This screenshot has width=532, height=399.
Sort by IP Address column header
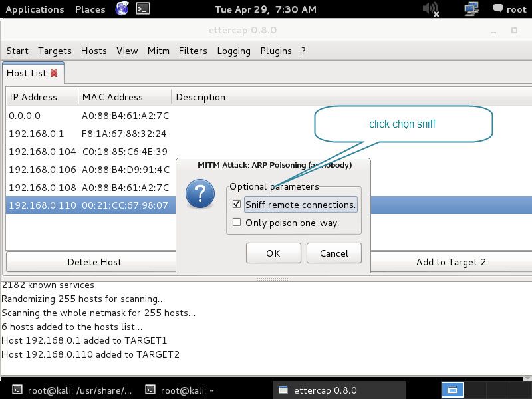coord(42,97)
